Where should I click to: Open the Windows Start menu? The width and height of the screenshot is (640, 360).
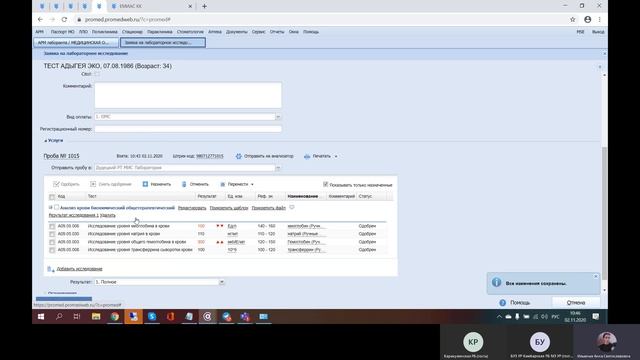(41, 316)
